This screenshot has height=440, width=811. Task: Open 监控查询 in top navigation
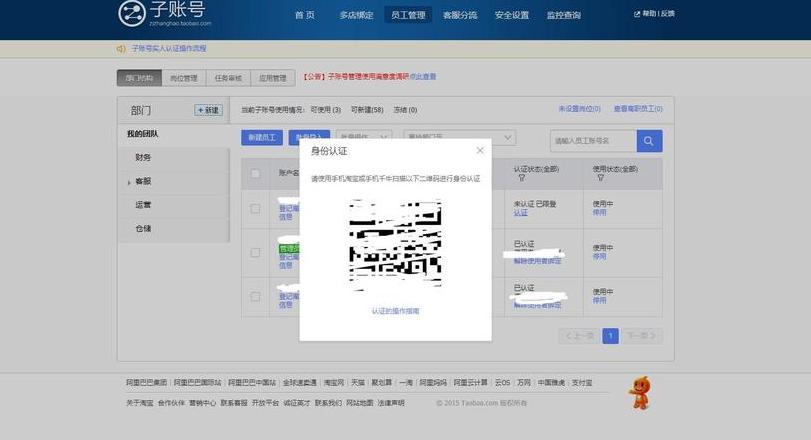tap(564, 15)
